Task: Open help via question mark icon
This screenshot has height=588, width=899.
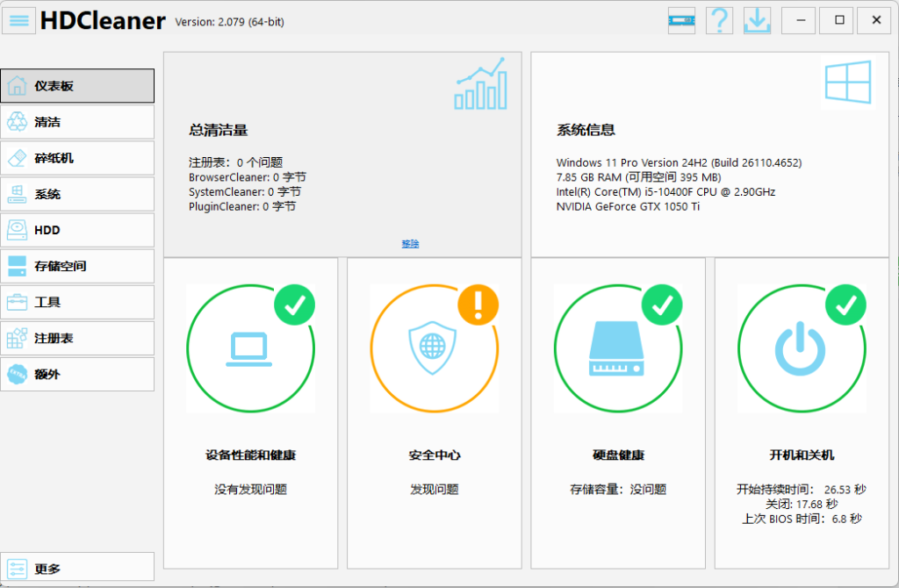Action: point(719,20)
